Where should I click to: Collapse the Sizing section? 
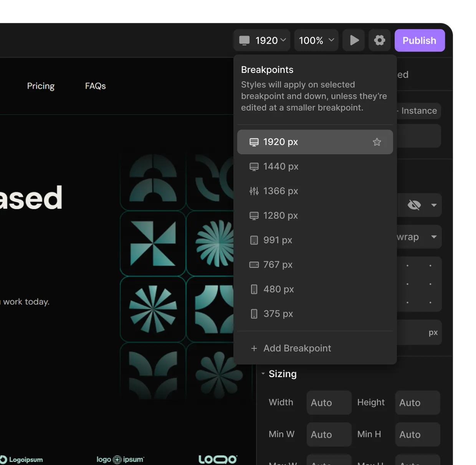click(263, 374)
